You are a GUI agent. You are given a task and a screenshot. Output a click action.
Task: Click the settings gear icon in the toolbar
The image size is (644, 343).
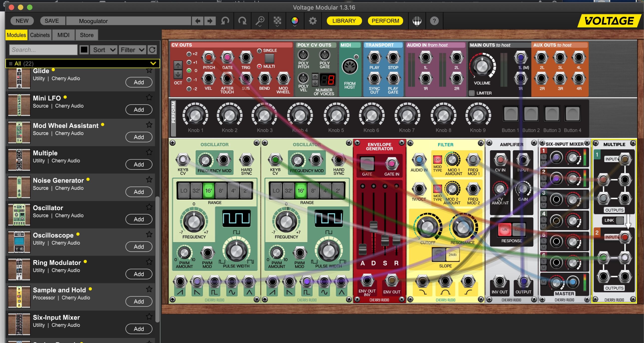(312, 20)
